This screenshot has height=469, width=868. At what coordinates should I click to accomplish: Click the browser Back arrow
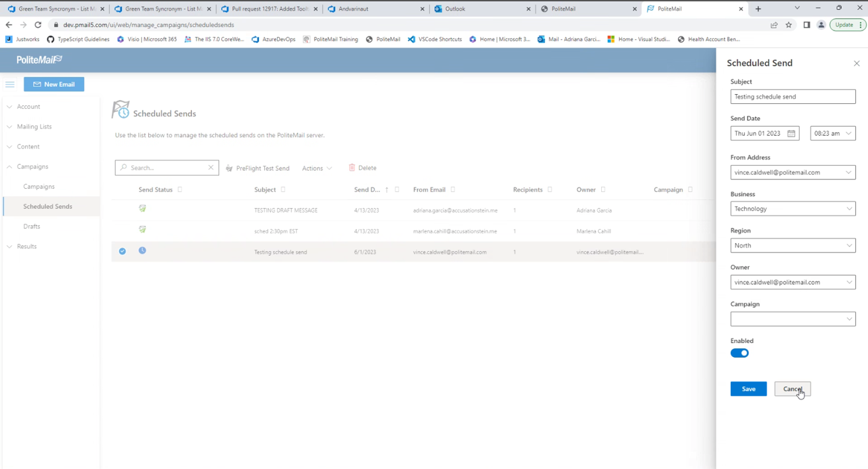(9, 25)
